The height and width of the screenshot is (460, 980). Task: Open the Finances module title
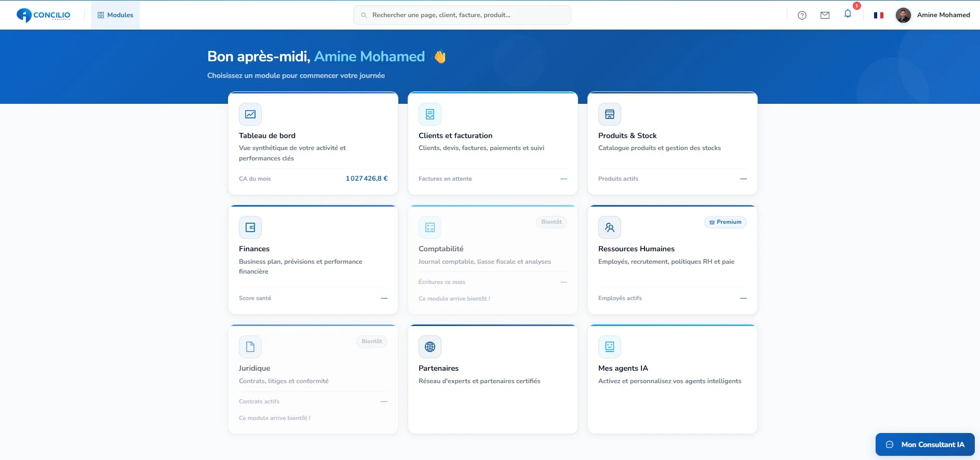[254, 249]
